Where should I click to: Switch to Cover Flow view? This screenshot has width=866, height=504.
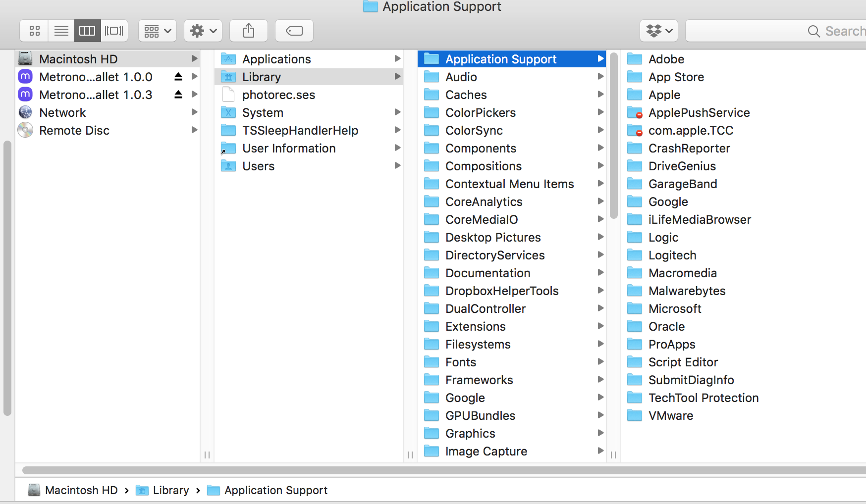pyautogui.click(x=114, y=30)
